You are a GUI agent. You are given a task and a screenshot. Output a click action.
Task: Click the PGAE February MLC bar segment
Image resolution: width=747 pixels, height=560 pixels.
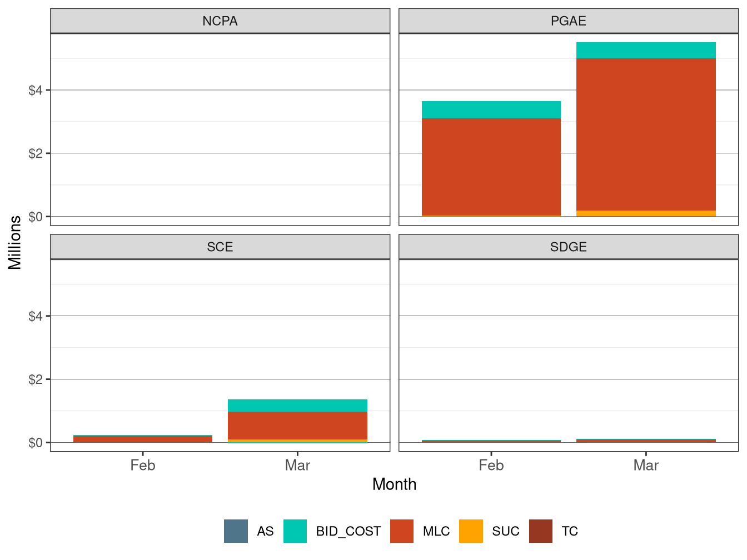click(x=491, y=167)
